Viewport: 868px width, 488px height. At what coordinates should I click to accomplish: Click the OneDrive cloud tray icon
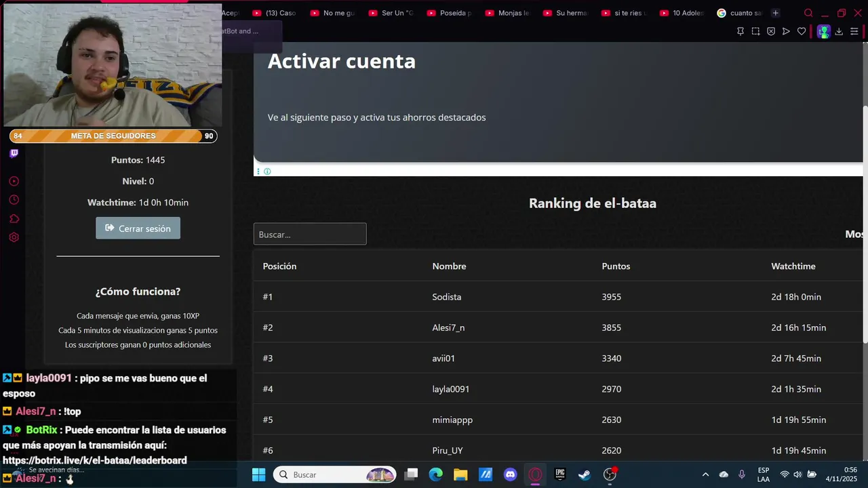point(724,474)
